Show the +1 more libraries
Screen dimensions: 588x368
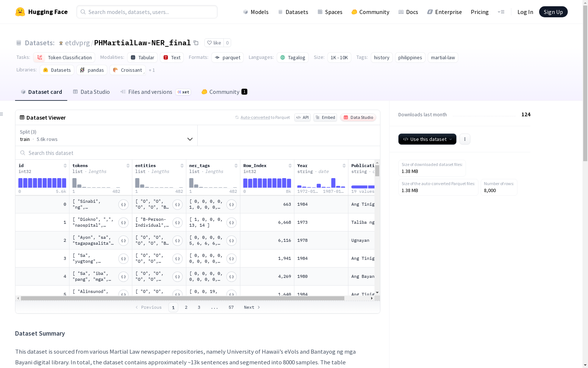(152, 70)
